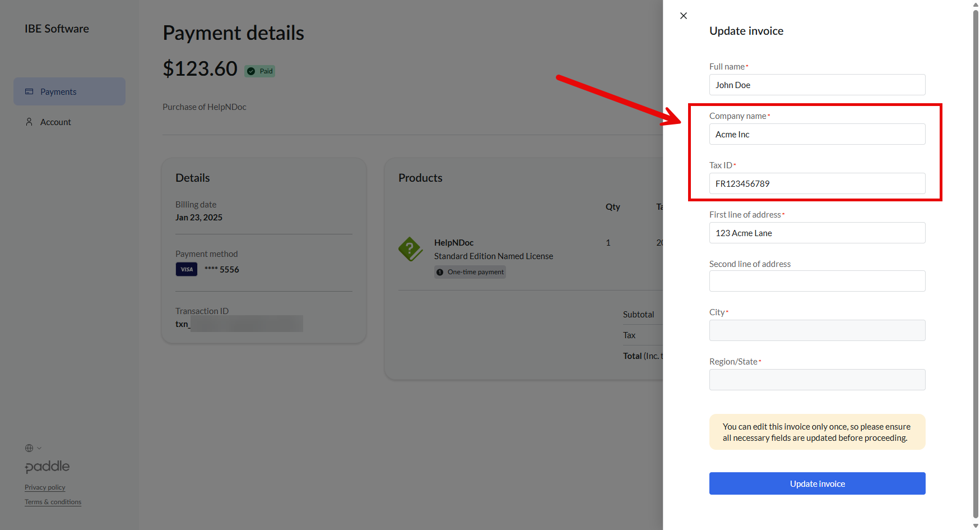Image resolution: width=980 pixels, height=530 pixels.
Task: Click the IBE Software title
Action: (57, 29)
